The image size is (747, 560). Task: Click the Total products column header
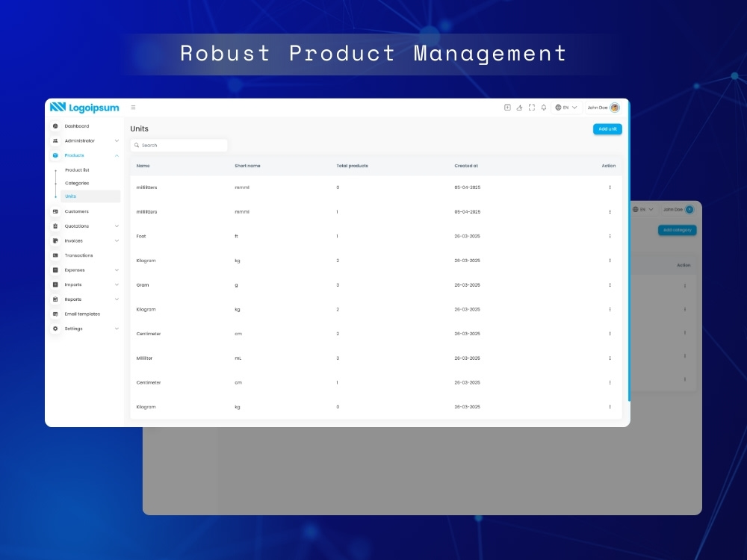coord(352,166)
